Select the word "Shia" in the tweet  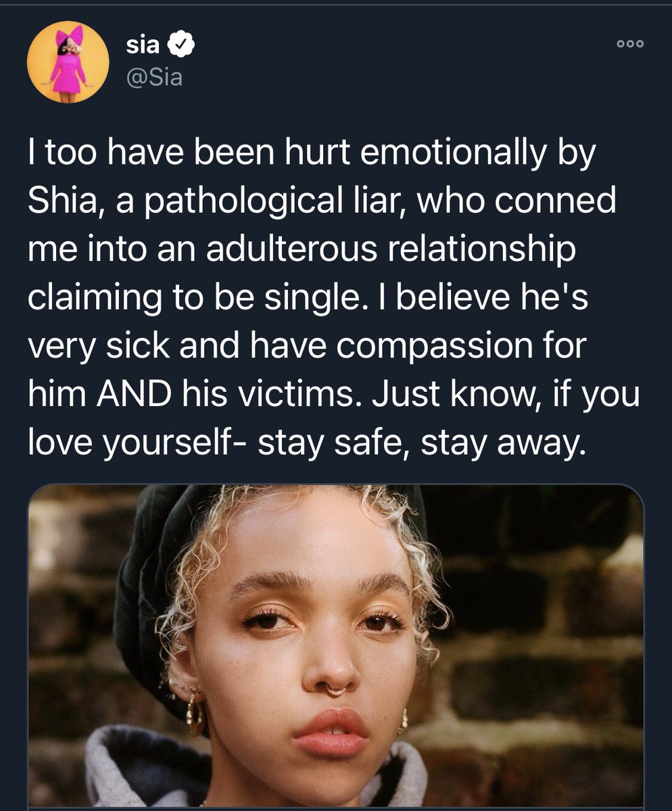58,201
